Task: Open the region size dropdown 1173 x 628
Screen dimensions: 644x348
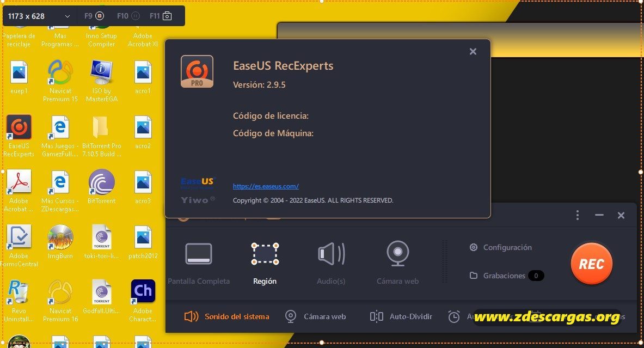Action: pos(39,16)
